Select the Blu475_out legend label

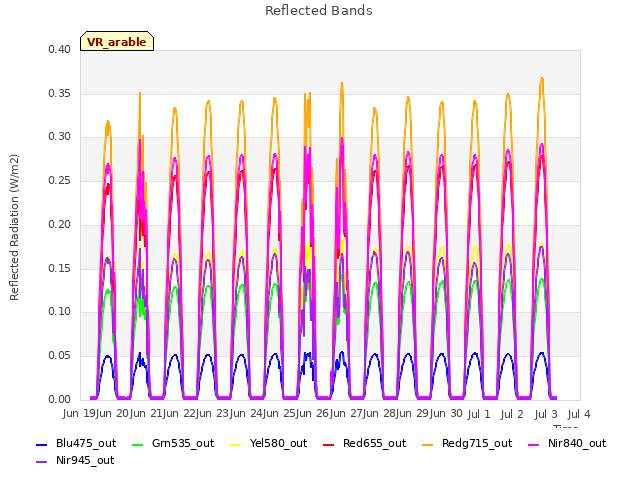(x=86, y=443)
